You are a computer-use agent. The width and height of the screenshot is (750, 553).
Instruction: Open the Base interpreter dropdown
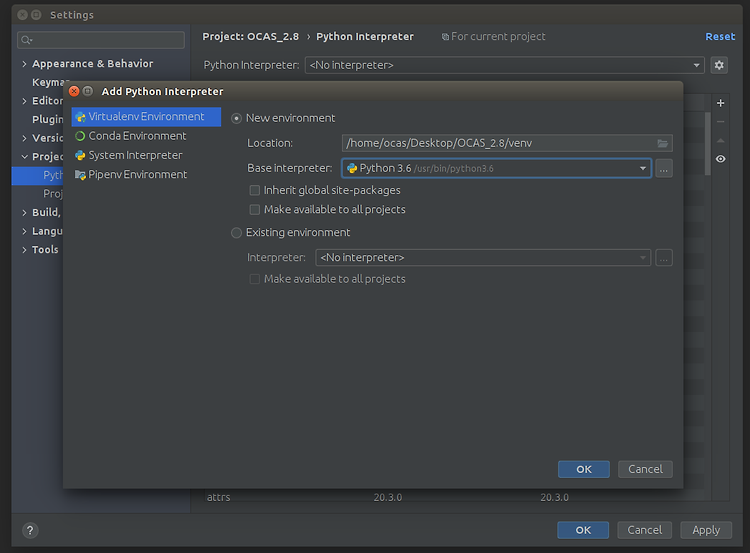point(496,168)
